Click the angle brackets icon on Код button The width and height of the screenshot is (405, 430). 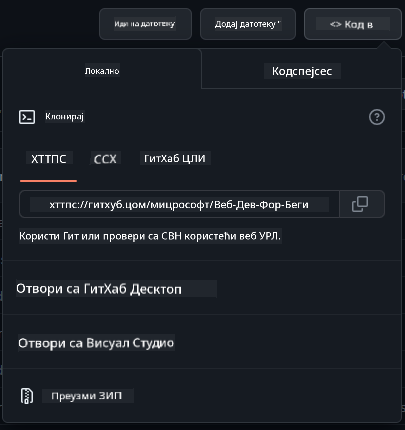335,24
